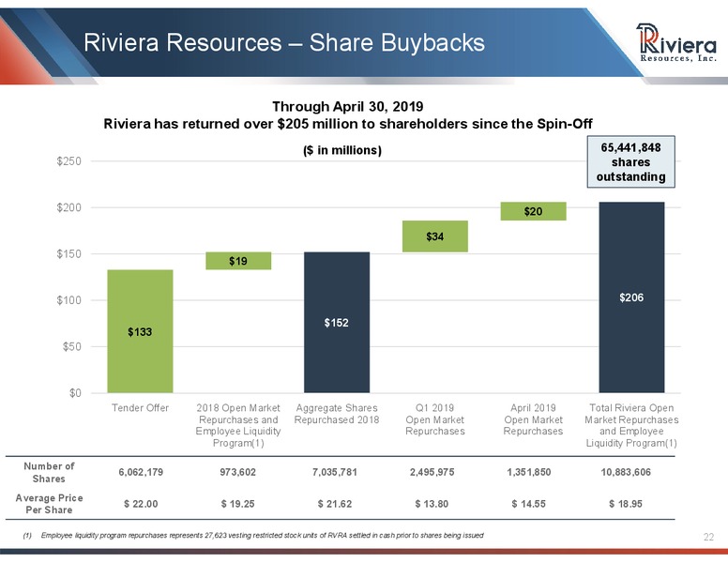728x563 pixels.
Task: Select the 973,602 shares cell
Action: (237, 472)
